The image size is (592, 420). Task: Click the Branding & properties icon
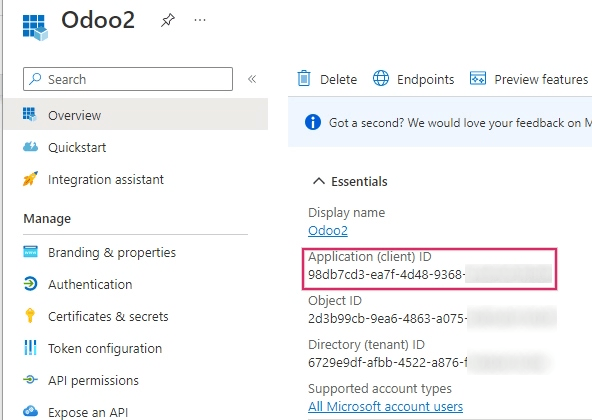point(30,252)
